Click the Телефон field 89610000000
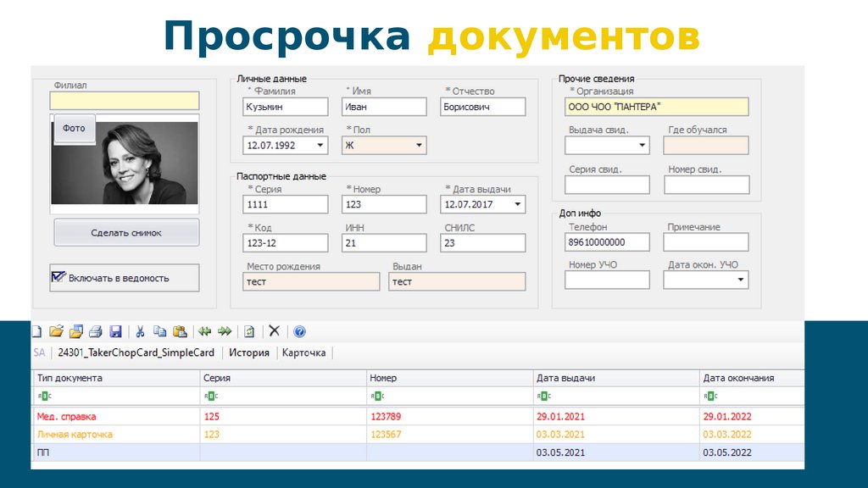Viewport: 868px width, 488px height. [x=607, y=242]
